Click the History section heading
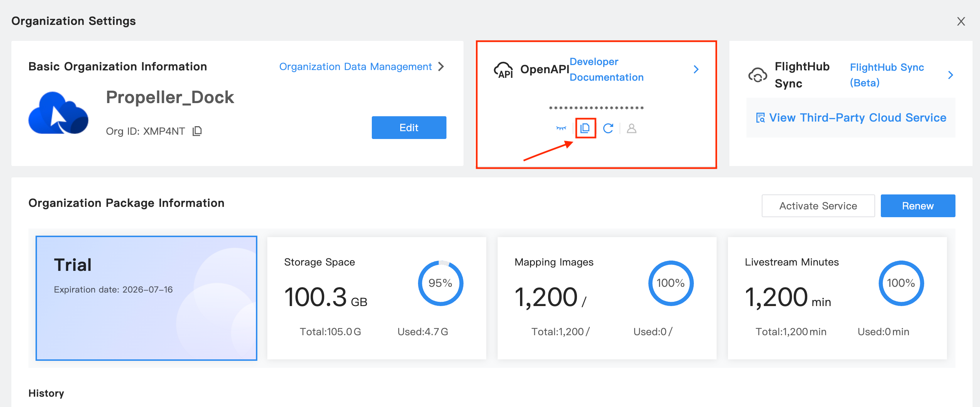The height and width of the screenshot is (407, 980). coord(46,393)
